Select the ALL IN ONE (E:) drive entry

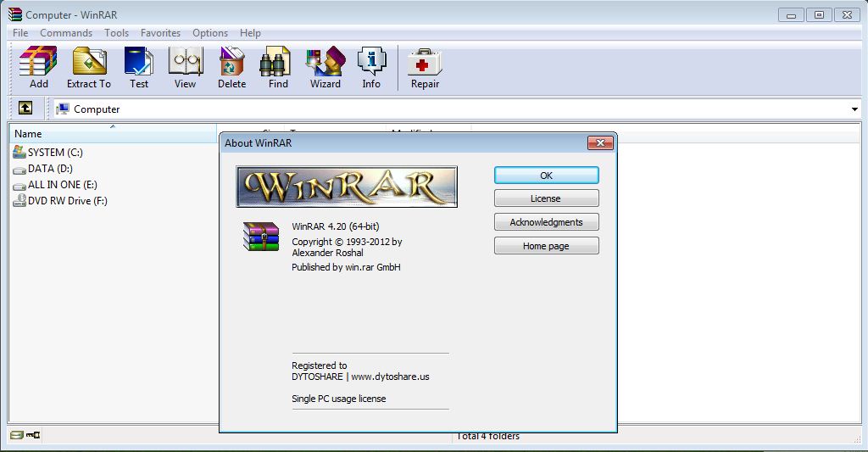pyautogui.click(x=55, y=185)
